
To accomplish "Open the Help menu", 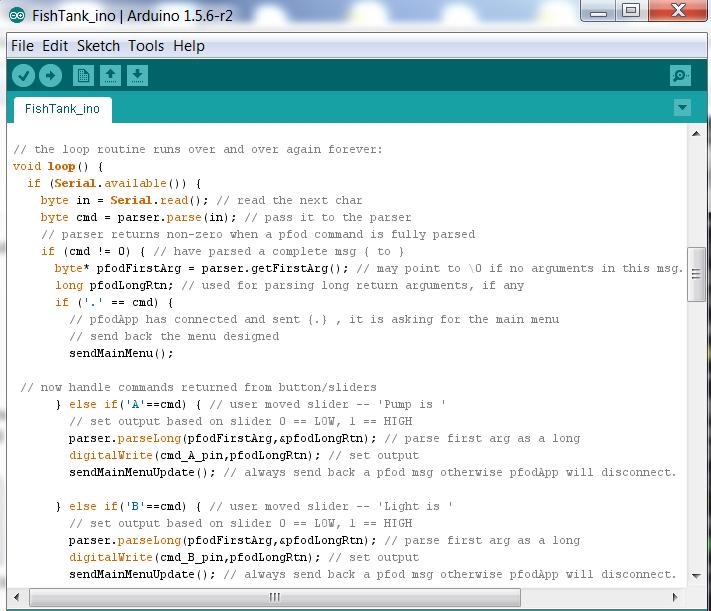I will (x=188, y=46).
